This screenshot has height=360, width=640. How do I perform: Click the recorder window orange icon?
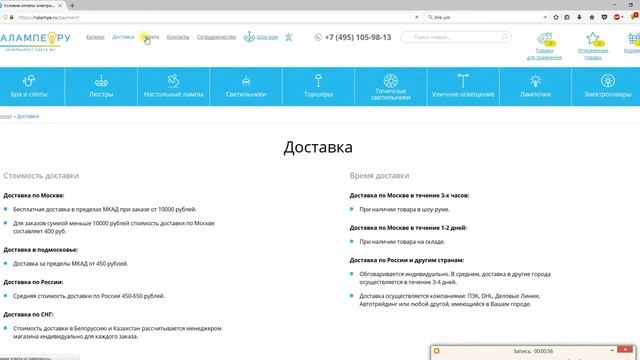pos(436,351)
